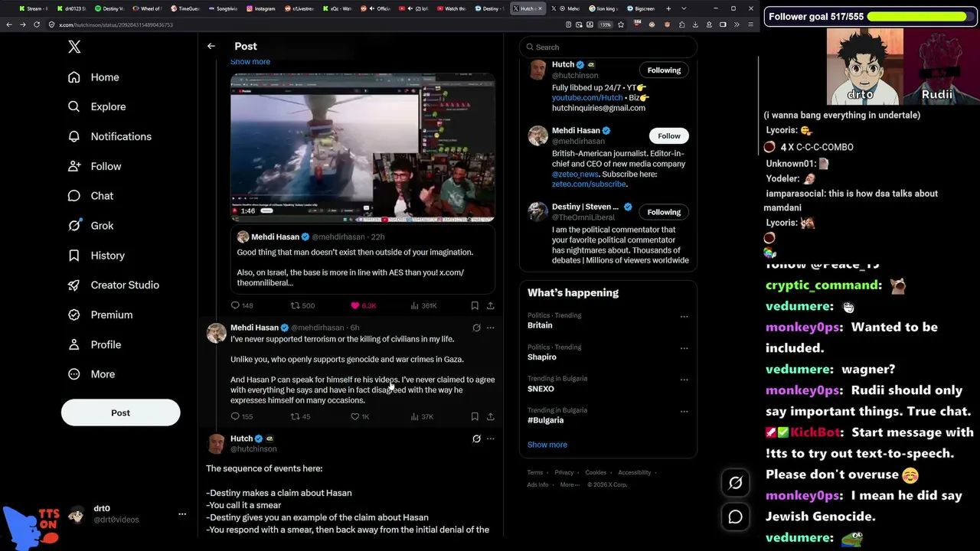Reload the page in the browser
Screen dimensions: 980x551
36,24
